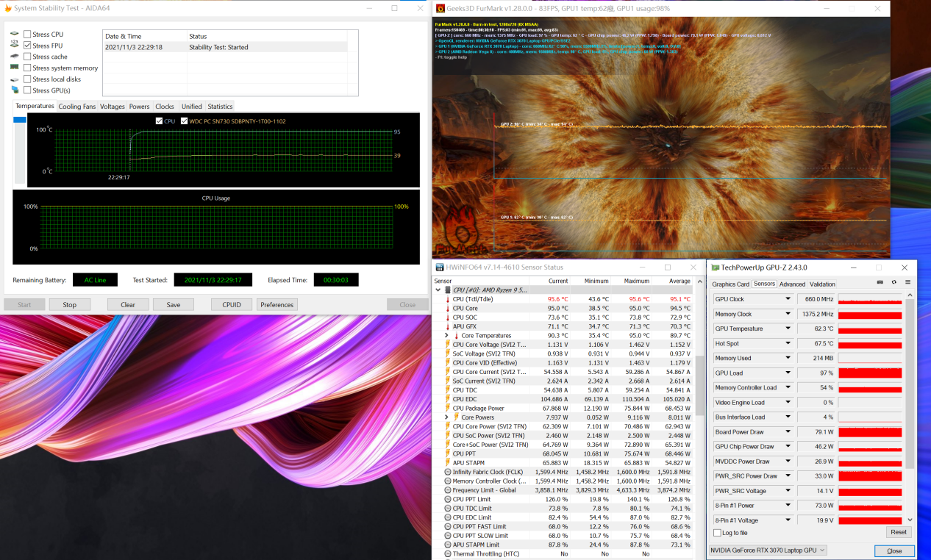Enable Log to file in GPU-Z
This screenshot has height=560, width=931.
[x=717, y=533]
